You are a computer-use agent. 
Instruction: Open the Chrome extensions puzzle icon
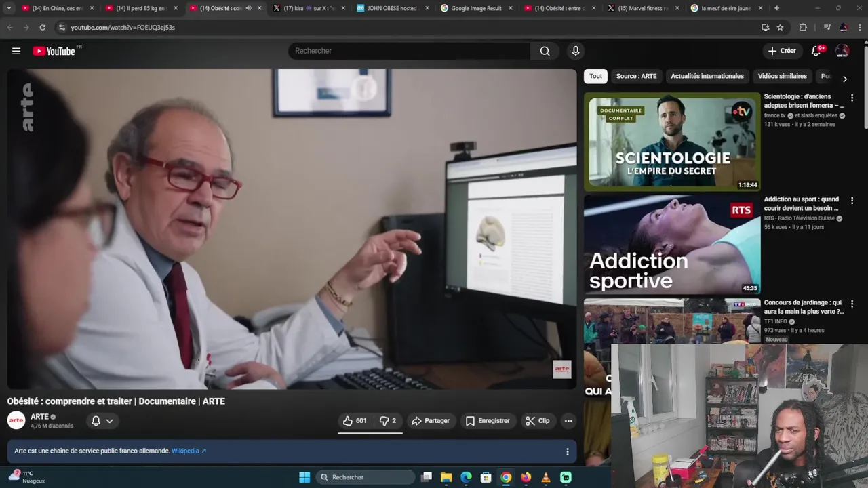tap(803, 27)
